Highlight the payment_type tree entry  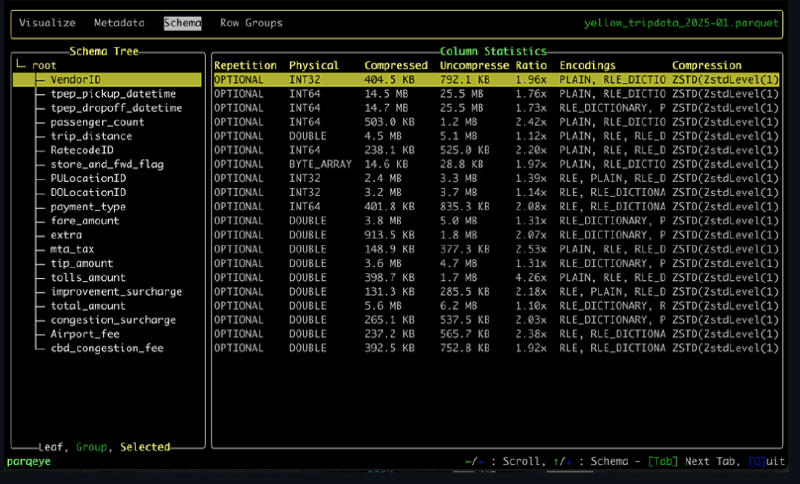[x=88, y=206]
